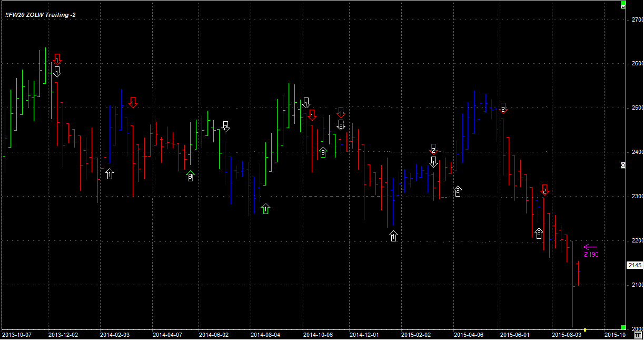Image resolution: width=644 pixels, height=340 pixels.
Task: Select the red arrow labeled 2 at the 2300 level
Action: [x=544, y=190]
